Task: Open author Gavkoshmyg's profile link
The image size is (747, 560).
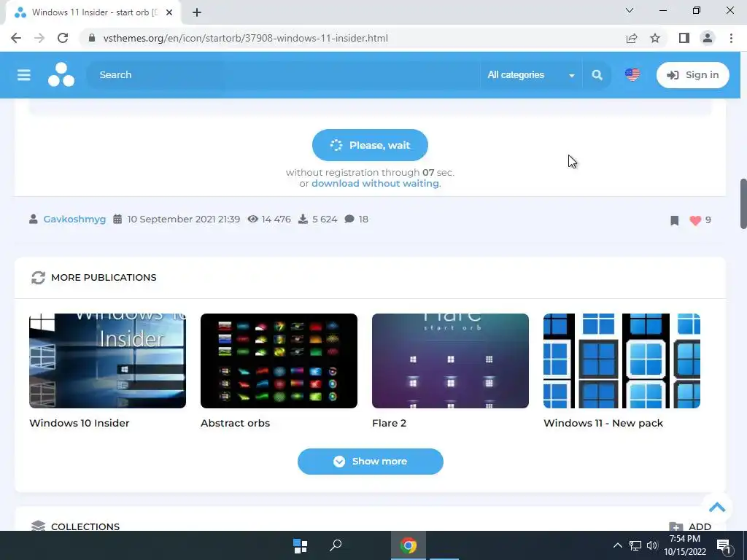Action: coord(74,219)
